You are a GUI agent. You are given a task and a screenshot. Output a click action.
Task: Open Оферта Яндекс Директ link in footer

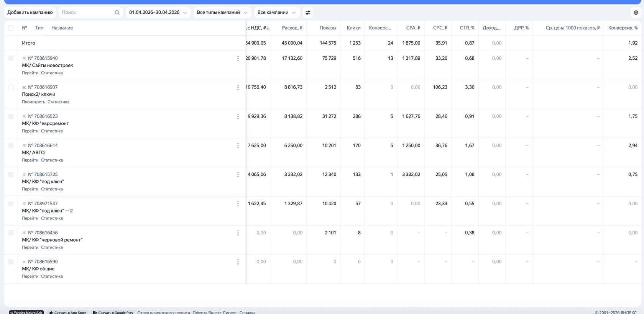215,312
